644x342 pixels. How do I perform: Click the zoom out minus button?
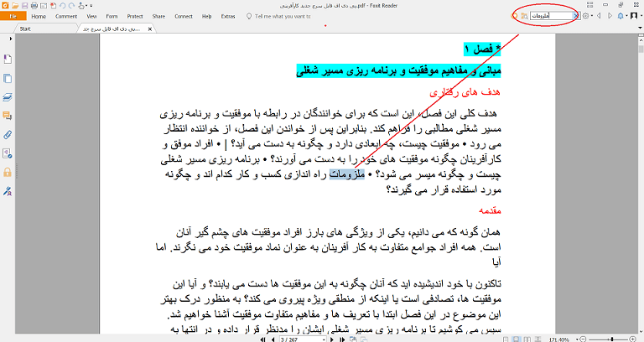584,339
